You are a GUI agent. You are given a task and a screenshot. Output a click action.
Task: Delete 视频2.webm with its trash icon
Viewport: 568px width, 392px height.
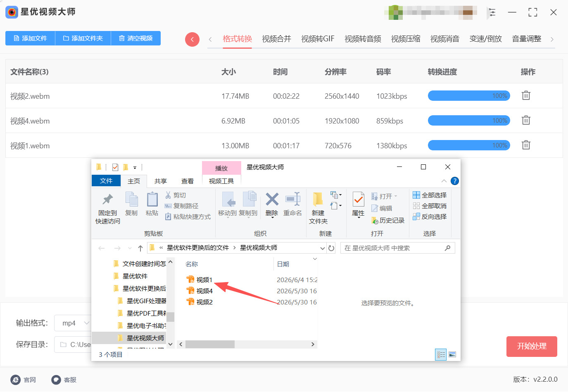pos(526,95)
